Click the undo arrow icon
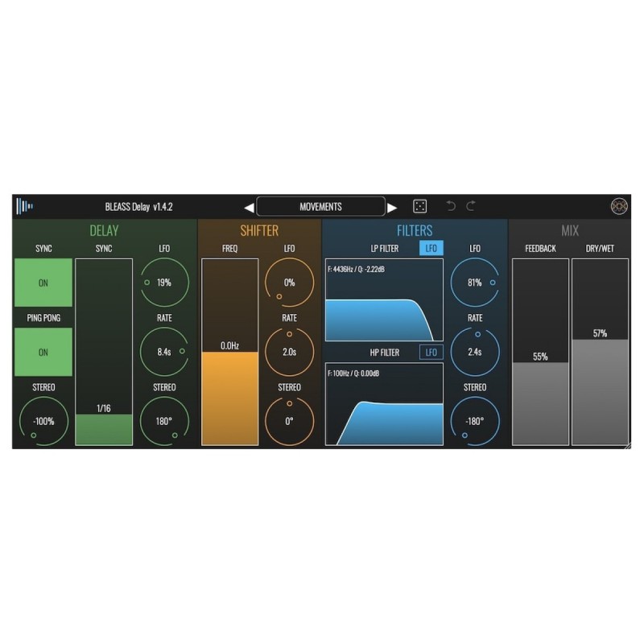644x644 pixels. click(x=452, y=206)
